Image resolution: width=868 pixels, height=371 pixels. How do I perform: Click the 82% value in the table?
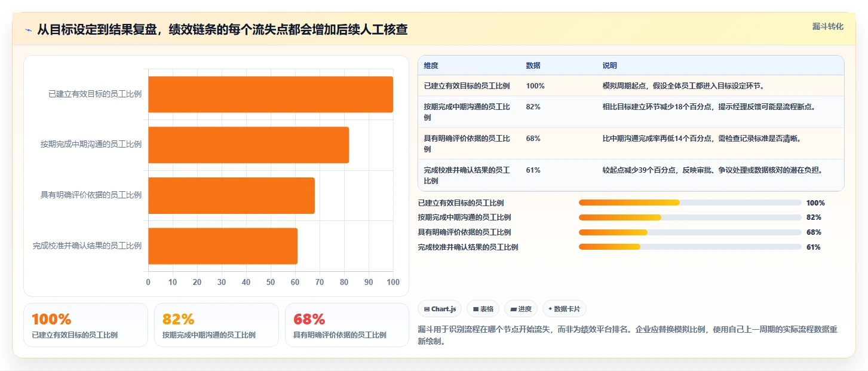[533, 107]
